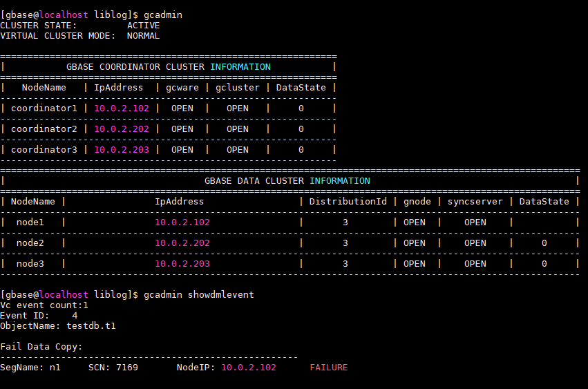Click 'localhost' in the second shell prompt
588x389 pixels.
coord(64,295)
